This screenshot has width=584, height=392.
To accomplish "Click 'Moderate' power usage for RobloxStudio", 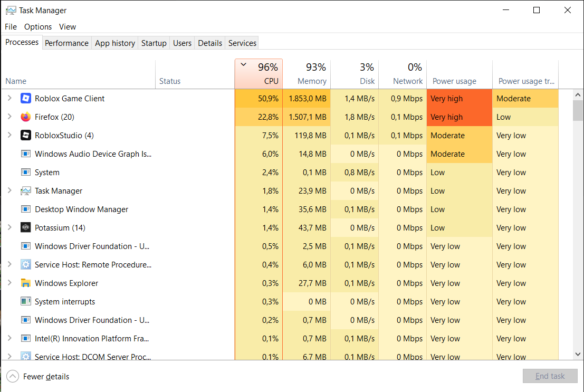I will coord(459,135).
